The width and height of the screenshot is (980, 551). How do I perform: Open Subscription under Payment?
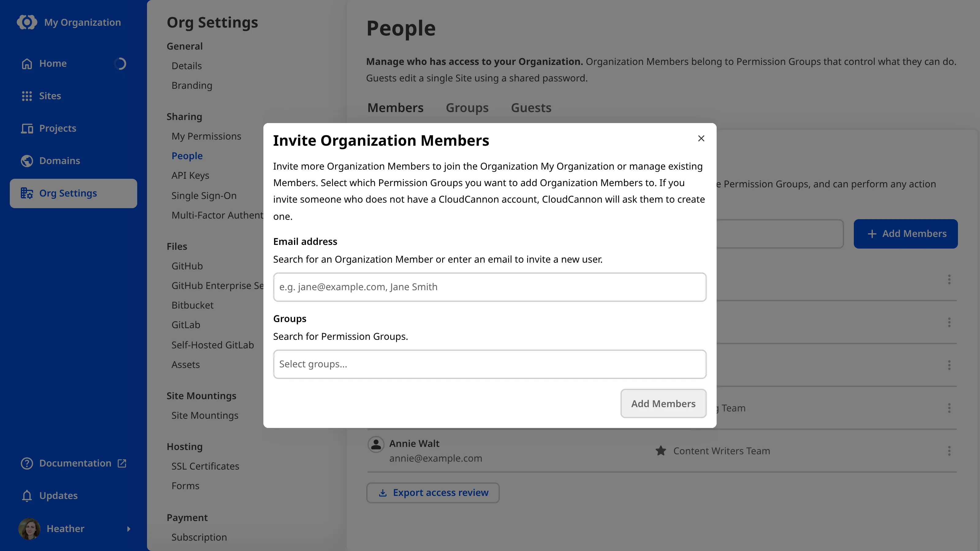pyautogui.click(x=199, y=537)
